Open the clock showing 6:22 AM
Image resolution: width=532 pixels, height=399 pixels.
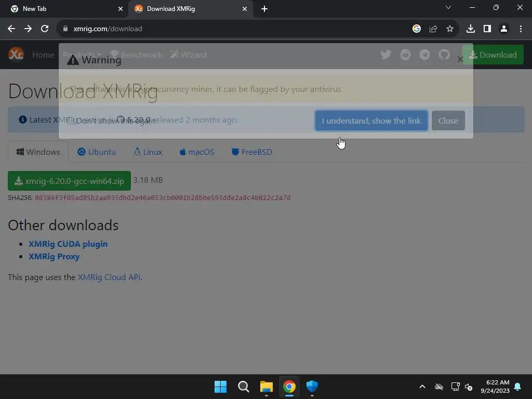495,387
